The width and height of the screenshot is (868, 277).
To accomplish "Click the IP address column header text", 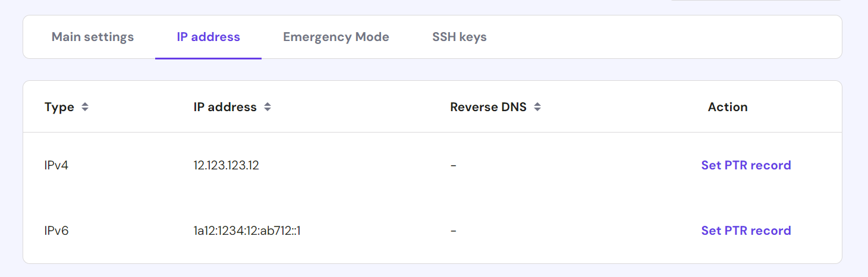I will tap(225, 108).
